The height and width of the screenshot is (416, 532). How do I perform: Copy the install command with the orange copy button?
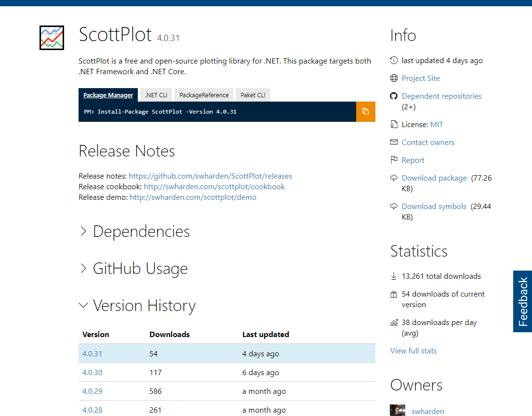[365, 112]
